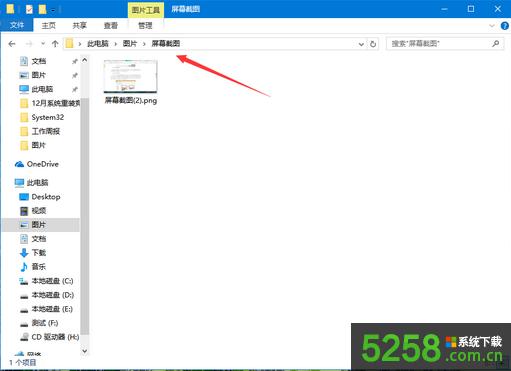The height and width of the screenshot is (371, 511).
Task: Open the Help question mark icon
Action: [x=505, y=26]
